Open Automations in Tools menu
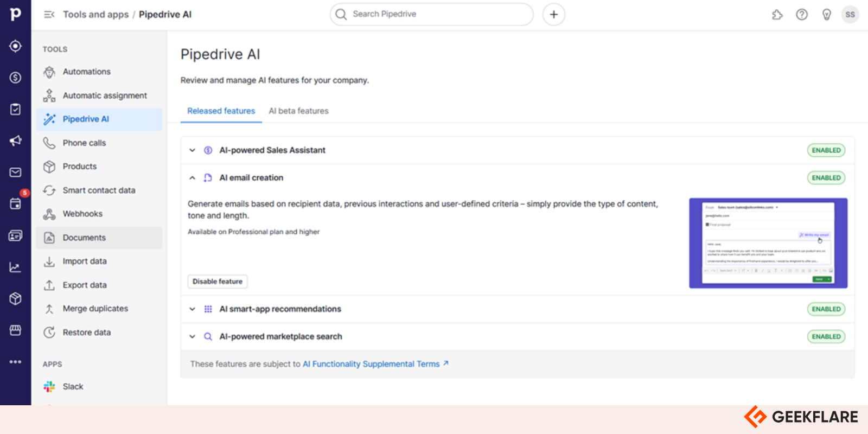This screenshot has height=434, width=868. pos(99,72)
